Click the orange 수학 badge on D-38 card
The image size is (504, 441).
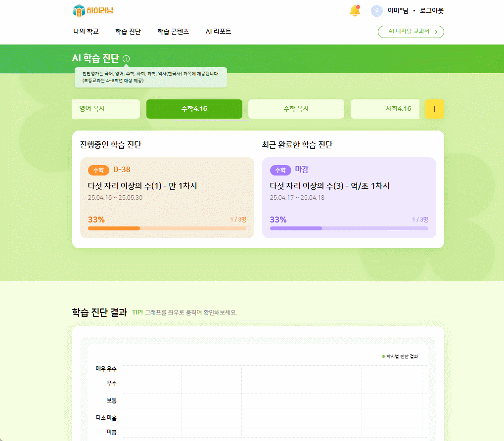coord(98,170)
